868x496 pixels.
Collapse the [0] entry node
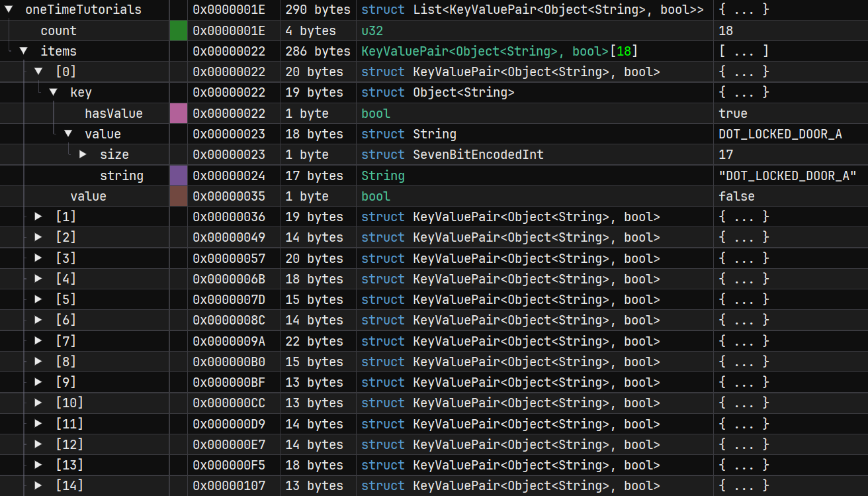pyautogui.click(x=38, y=72)
